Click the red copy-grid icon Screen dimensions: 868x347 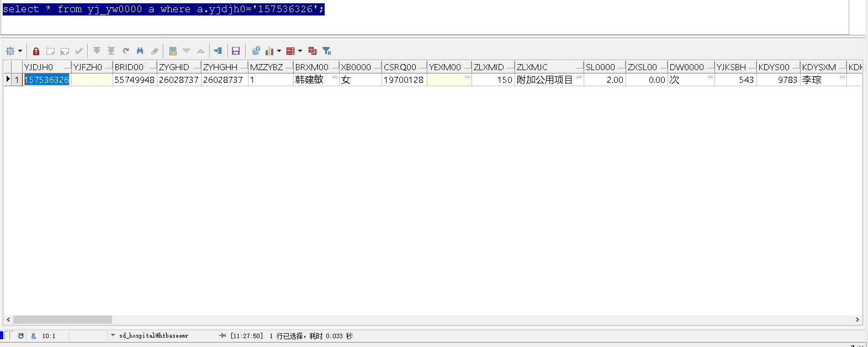coord(313,51)
